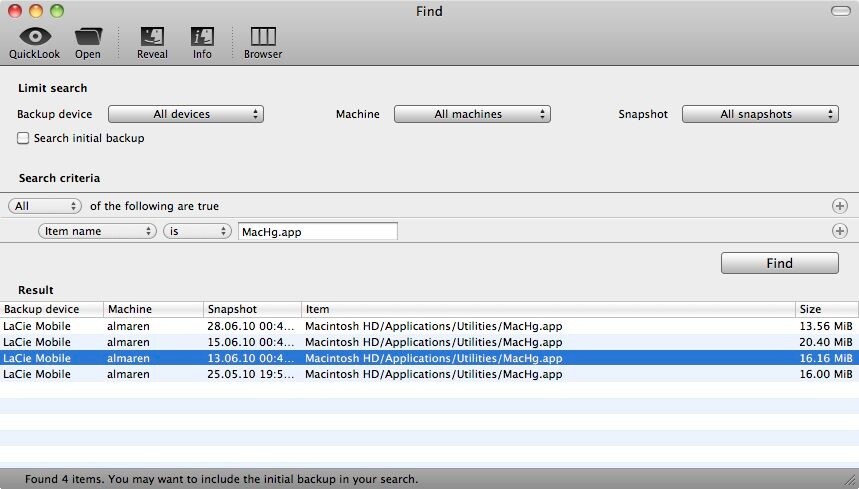This screenshot has height=489, width=859.
Task: Change the Item name criteria dropdown
Action: [x=97, y=231]
